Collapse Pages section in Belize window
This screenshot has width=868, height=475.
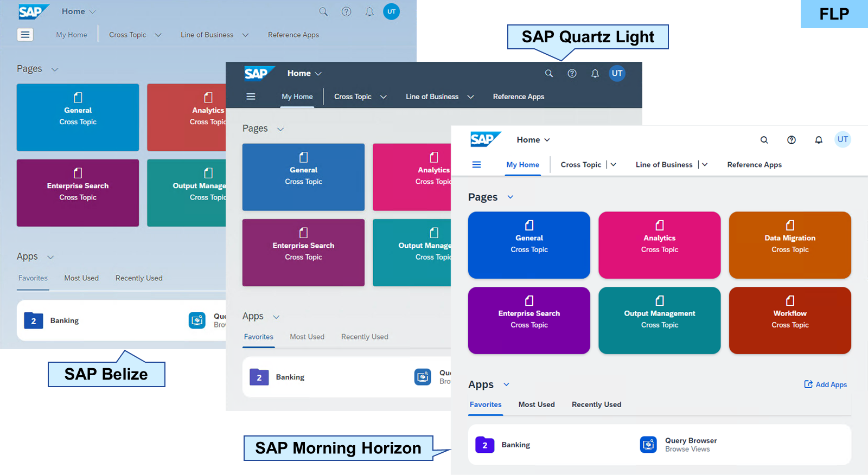55,69
